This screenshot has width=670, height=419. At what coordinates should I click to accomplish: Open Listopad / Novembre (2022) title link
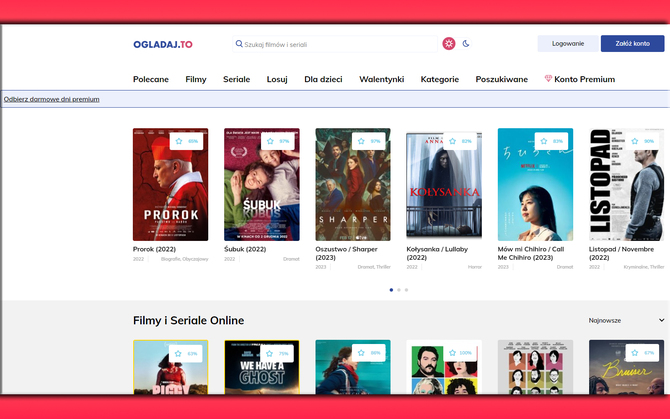click(x=621, y=253)
